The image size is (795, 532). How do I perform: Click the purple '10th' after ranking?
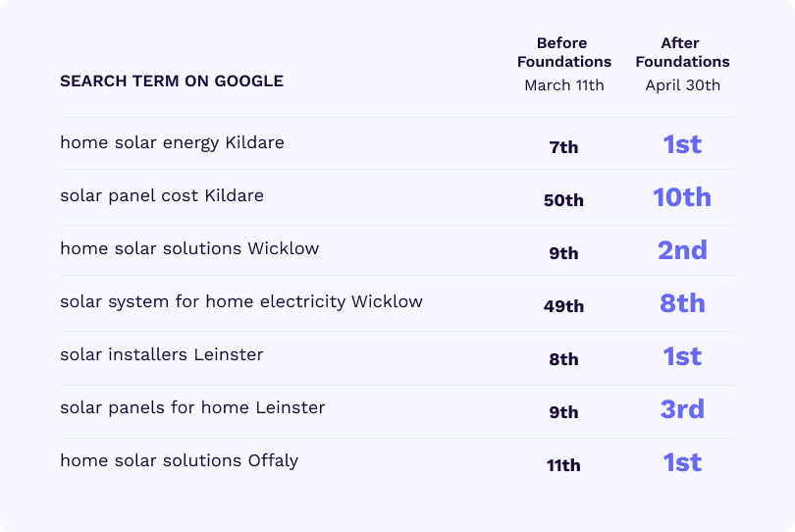tap(682, 197)
